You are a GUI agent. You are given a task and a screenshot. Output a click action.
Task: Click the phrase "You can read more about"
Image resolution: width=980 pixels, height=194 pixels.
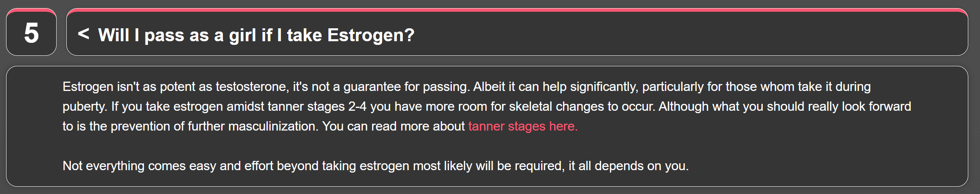(x=393, y=126)
